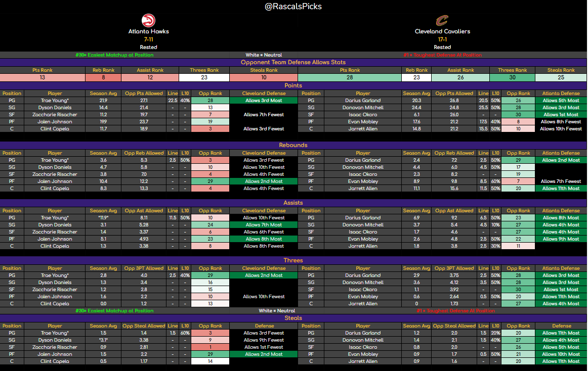Click the Cavaliers Assist Rank cell showing 26

(460, 77)
